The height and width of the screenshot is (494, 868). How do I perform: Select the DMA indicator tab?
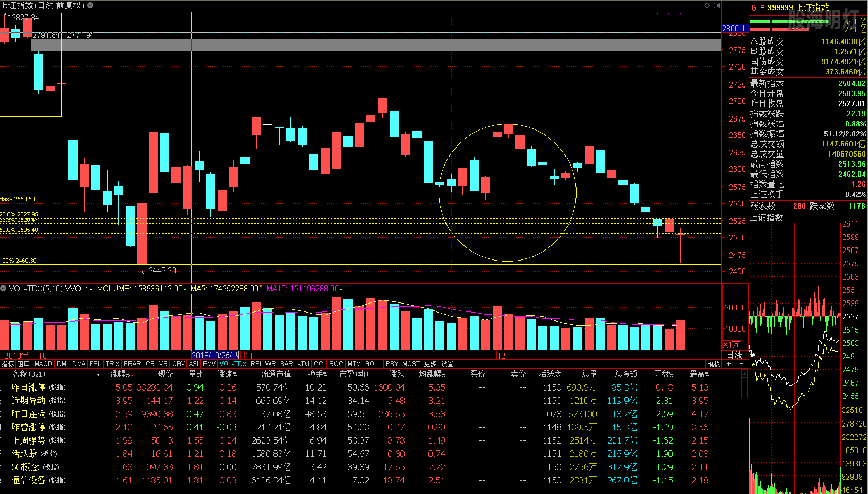79,364
